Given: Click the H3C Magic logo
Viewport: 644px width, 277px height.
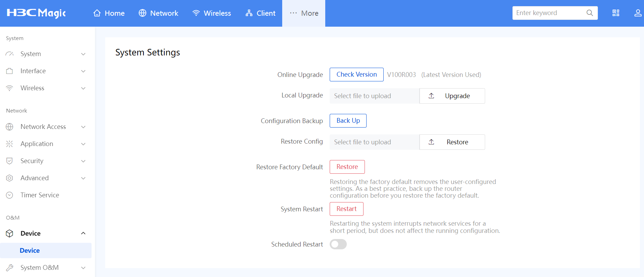Looking at the screenshot, I should click(36, 13).
